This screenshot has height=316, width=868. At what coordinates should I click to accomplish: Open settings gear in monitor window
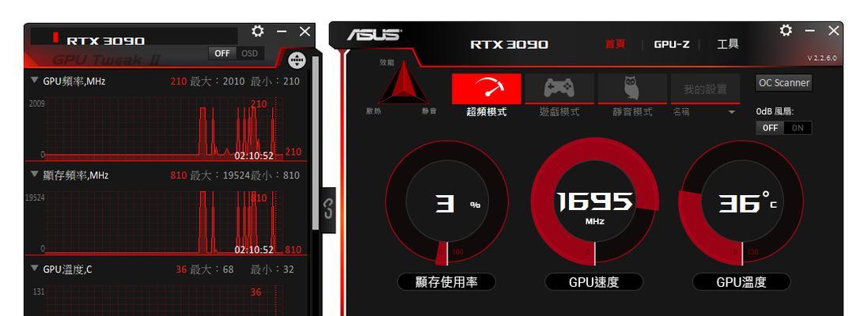click(x=257, y=32)
